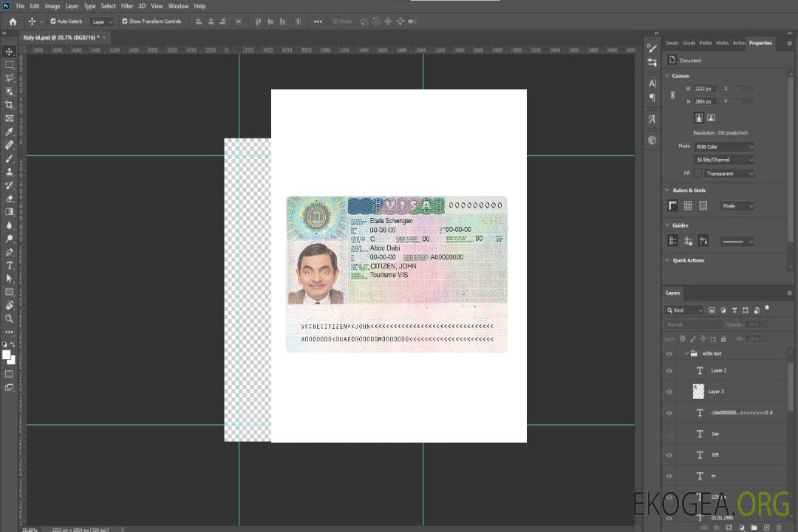The width and height of the screenshot is (798, 532).
Task: Select the Object Selection tool
Action: point(9,92)
